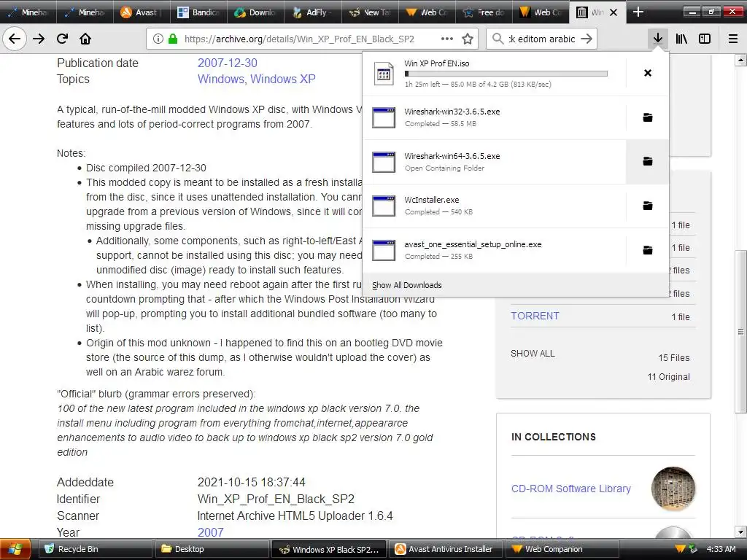Screen dimensions: 747x560
Task: Click the page scrollbar down arrow
Action: (x=740, y=532)
